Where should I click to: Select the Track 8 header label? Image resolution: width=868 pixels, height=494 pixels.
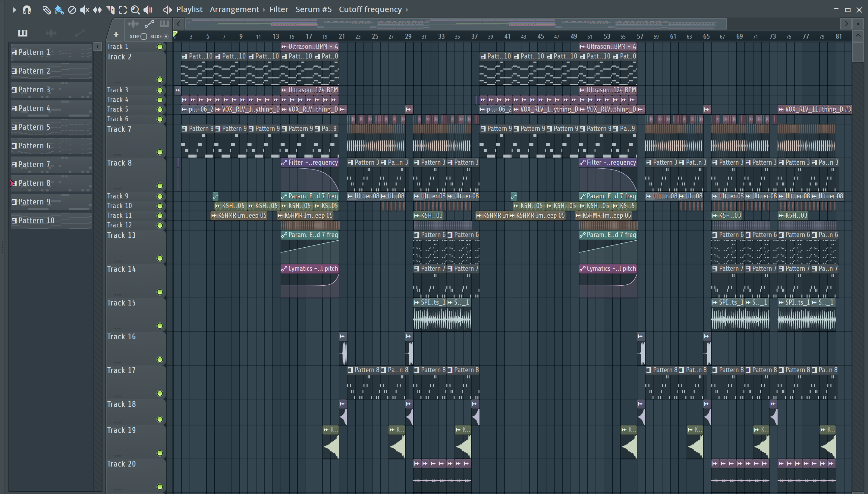[x=119, y=163]
